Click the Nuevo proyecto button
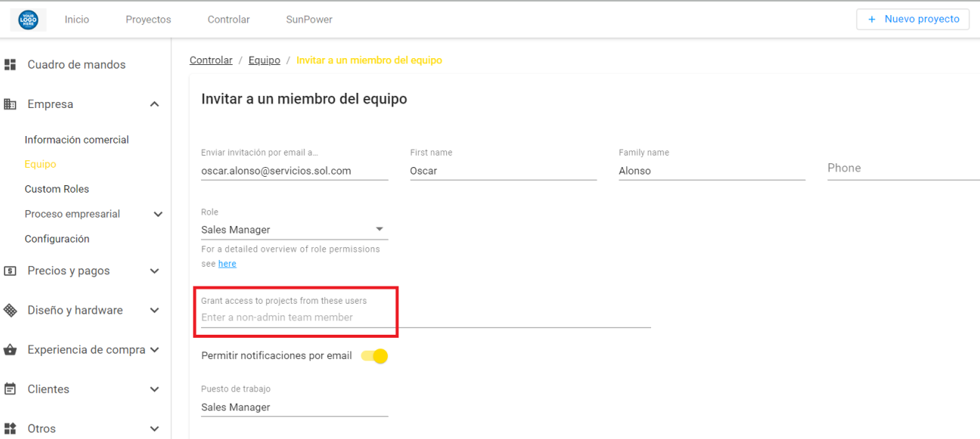The height and width of the screenshot is (439, 980). 913,19
